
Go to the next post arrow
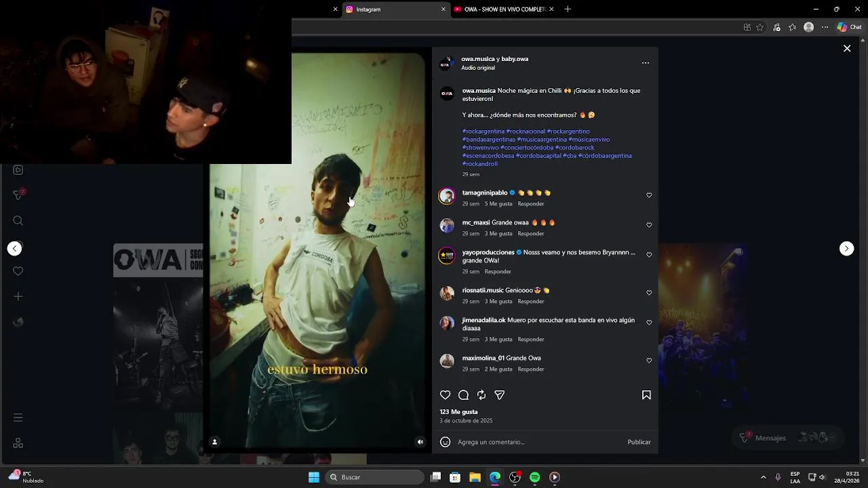(846, 248)
